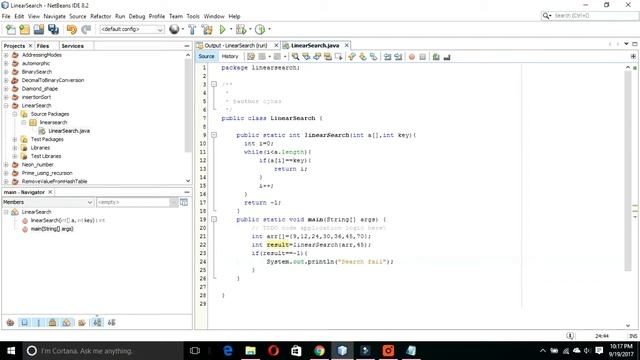The height and width of the screenshot is (360, 640).
Task: Open the Run Project dropdown arrow
Action: 231,29
